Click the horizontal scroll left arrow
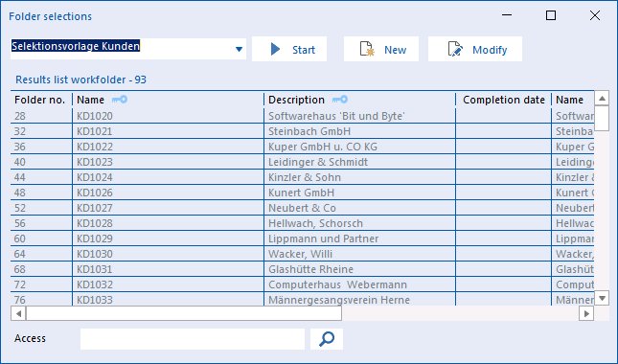 18,313
